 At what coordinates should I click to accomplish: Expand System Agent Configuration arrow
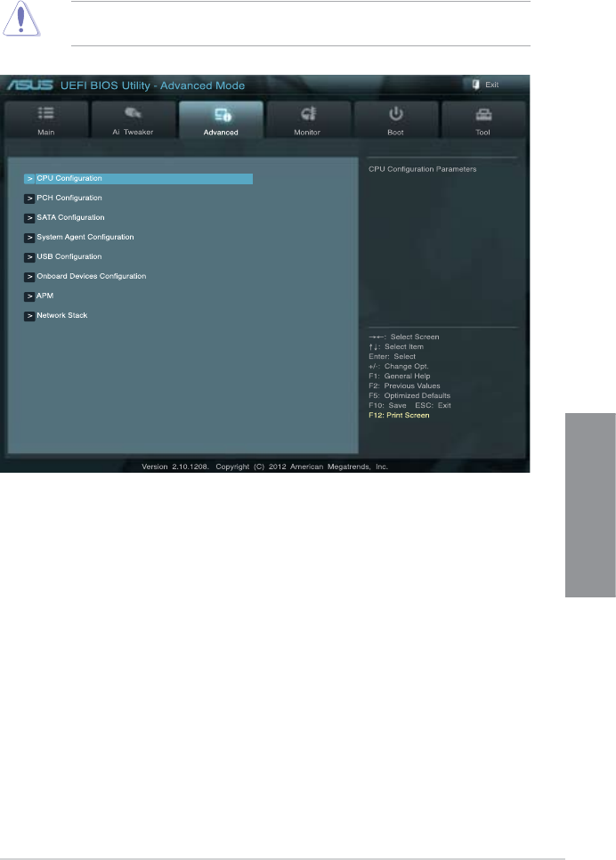[29, 238]
